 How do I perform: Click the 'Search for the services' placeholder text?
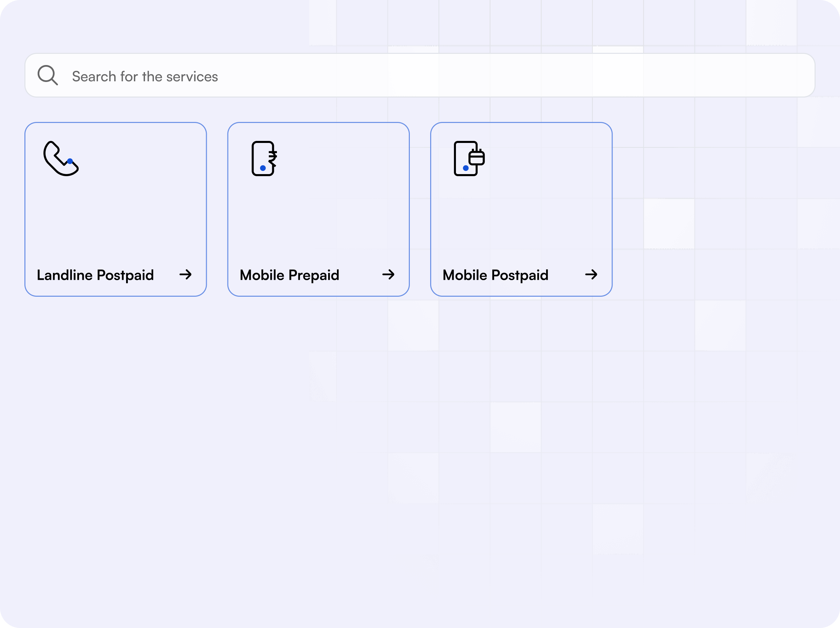point(145,77)
